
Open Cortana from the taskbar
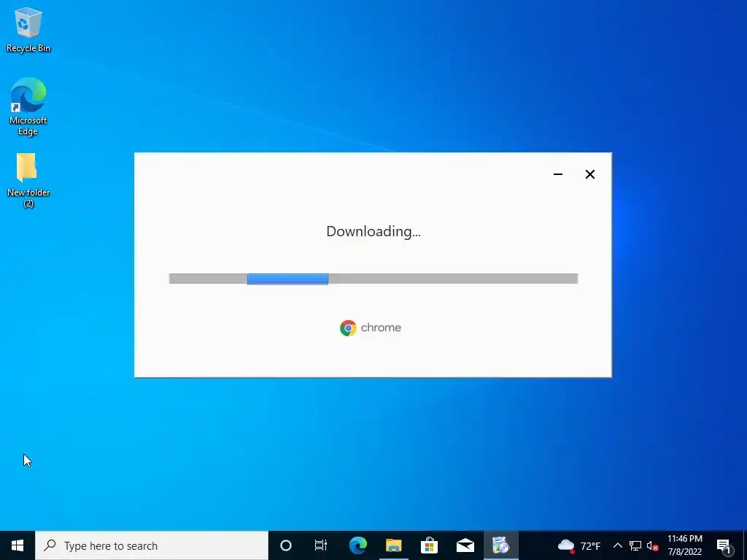(286, 545)
